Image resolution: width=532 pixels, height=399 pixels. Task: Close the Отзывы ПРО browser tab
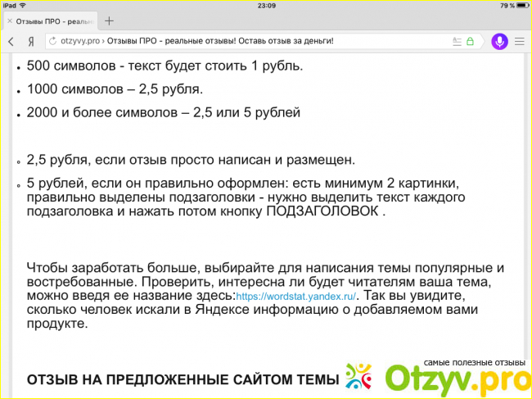[10, 20]
